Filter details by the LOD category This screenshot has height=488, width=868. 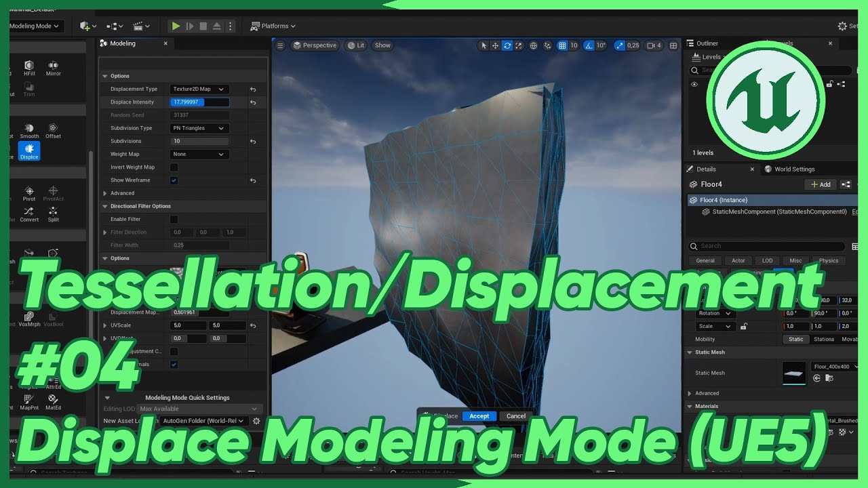pyautogui.click(x=767, y=260)
